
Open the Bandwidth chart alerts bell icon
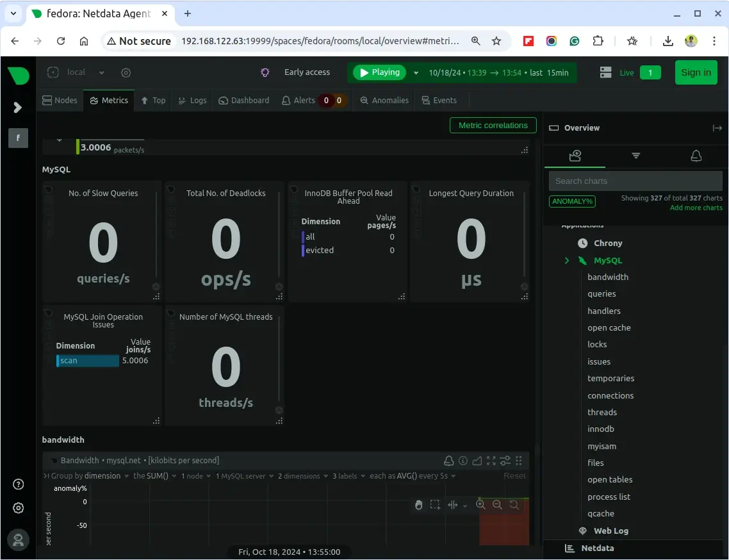[448, 461]
